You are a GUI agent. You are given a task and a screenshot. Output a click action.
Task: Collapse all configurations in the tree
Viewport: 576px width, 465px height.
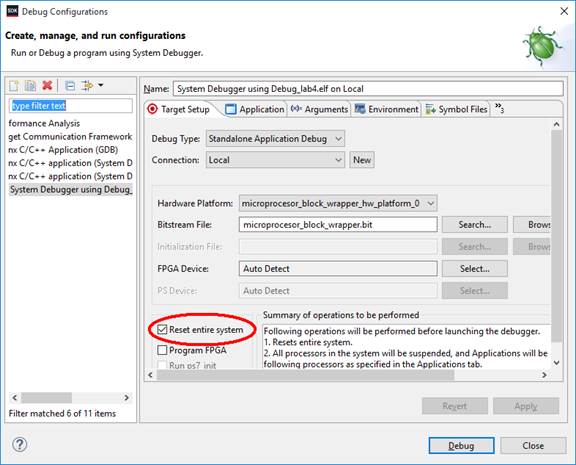pyautogui.click(x=70, y=86)
